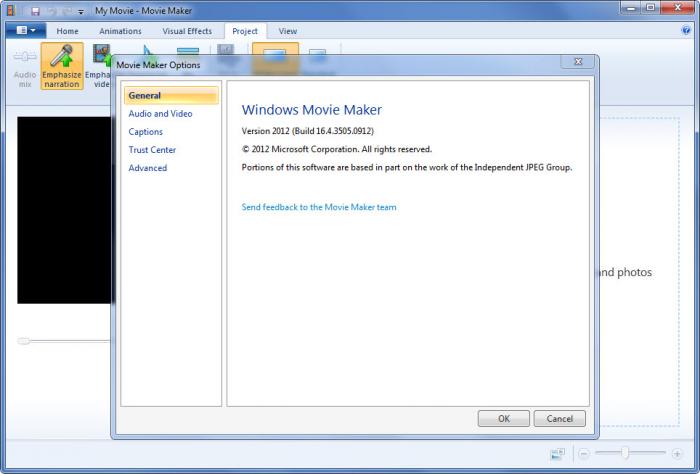
Task: Click the Independent JPEG Group notice text
Action: 407,167
